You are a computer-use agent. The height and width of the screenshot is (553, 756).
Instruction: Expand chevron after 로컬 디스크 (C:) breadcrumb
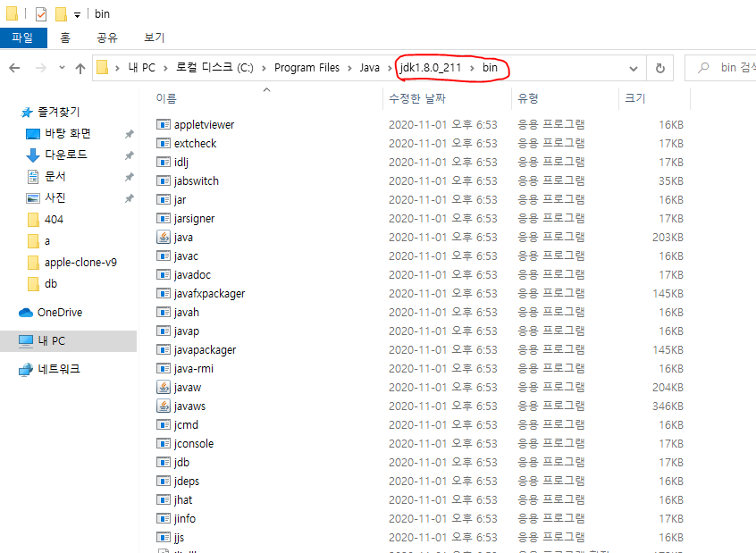click(x=264, y=68)
